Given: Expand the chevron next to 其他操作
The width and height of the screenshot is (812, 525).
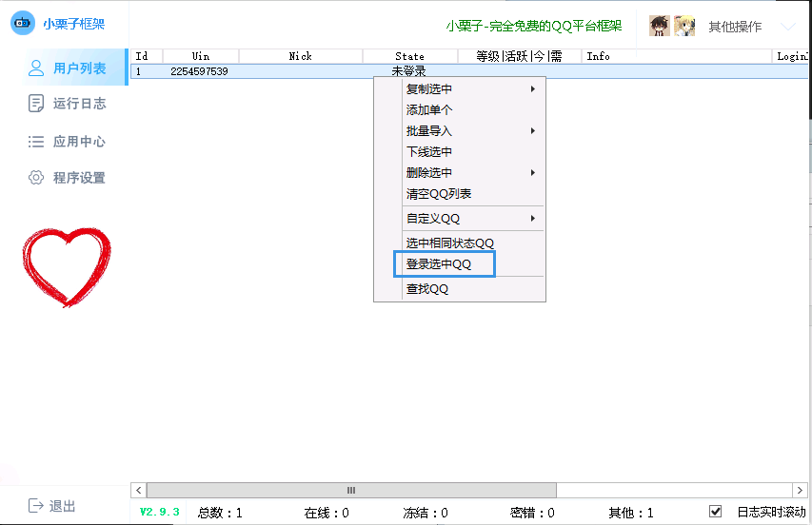Looking at the screenshot, I should pyautogui.click(x=787, y=27).
